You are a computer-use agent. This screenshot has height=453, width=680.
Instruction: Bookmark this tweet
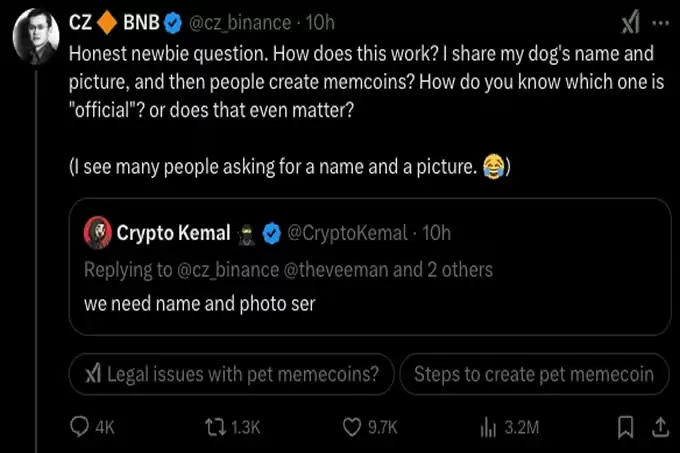626,427
